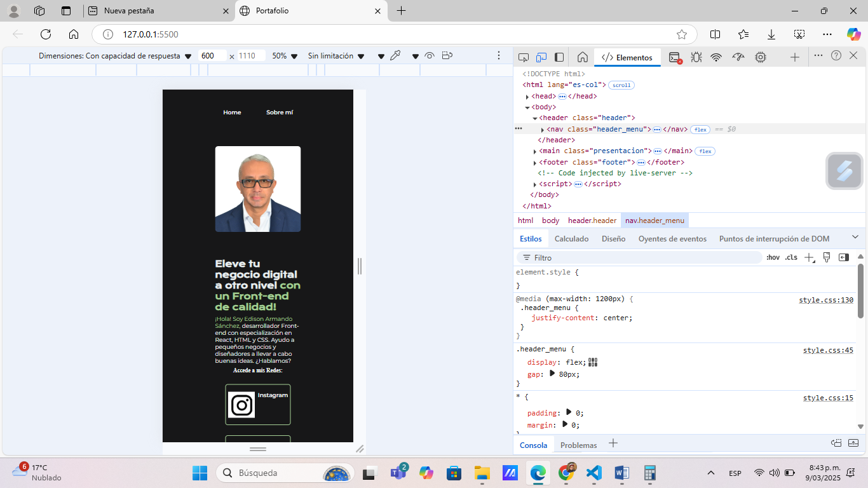Select body in the breadcrumb bar

550,220
